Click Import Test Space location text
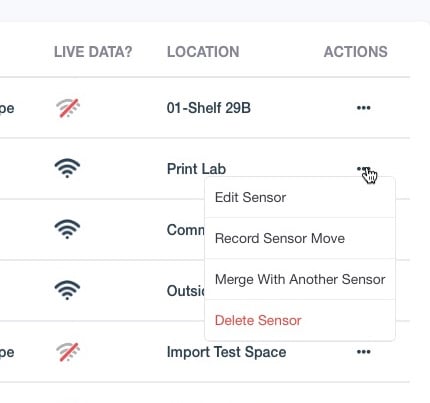Screen dimensions: 430x403 226,352
